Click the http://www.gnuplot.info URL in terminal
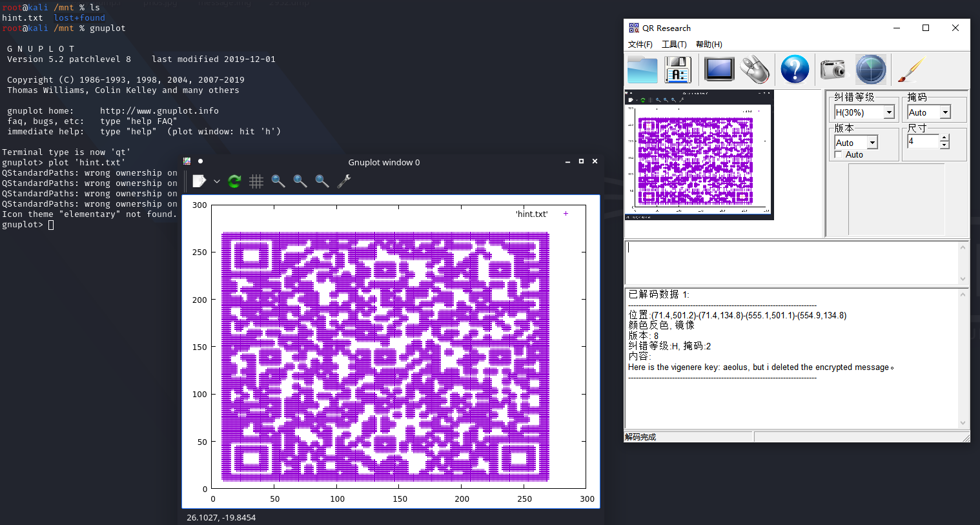Viewport: 980px width, 525px height. [159, 111]
